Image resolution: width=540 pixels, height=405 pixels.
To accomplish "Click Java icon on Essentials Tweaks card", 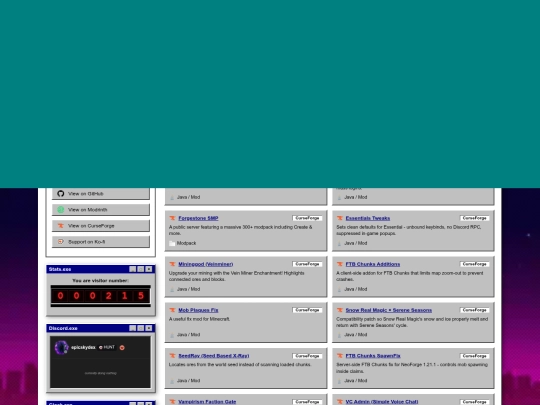I will click(339, 243).
